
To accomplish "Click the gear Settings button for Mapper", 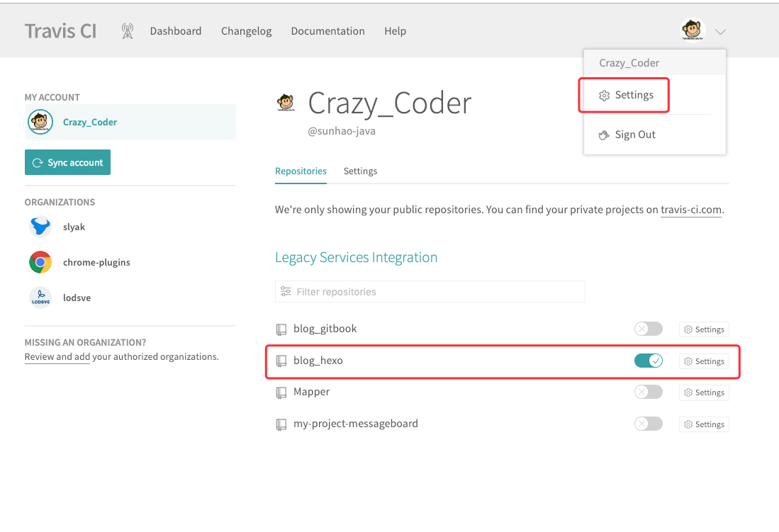I will [x=704, y=392].
